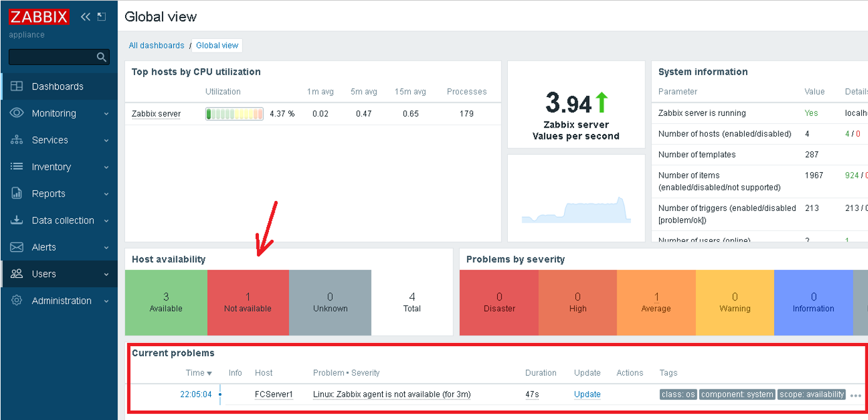The image size is (868, 420).
Task: Expand the Monitoring menu chevron
Action: pos(106,114)
